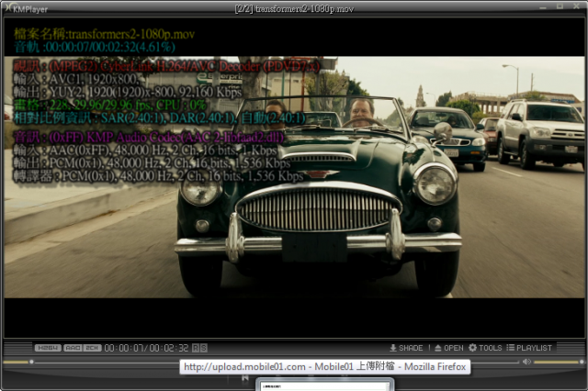
Task: Click the Mozilla Firefox taskbar preview thumbnail
Action: coord(324,385)
